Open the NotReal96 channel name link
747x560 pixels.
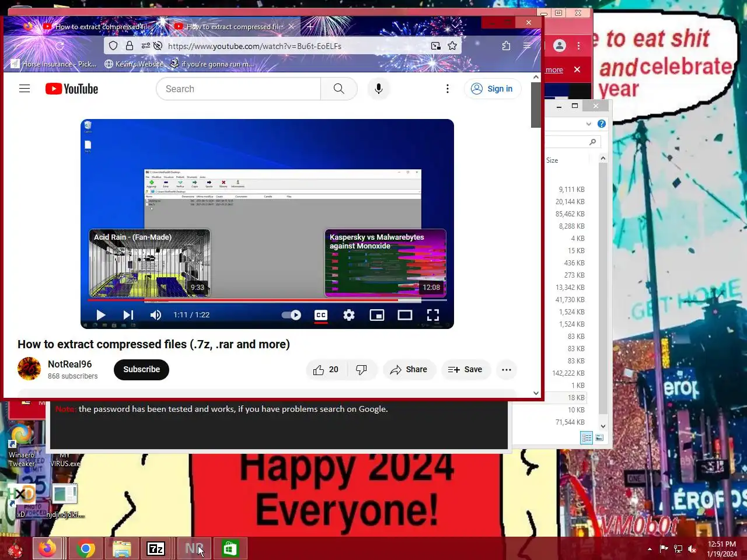(x=70, y=364)
